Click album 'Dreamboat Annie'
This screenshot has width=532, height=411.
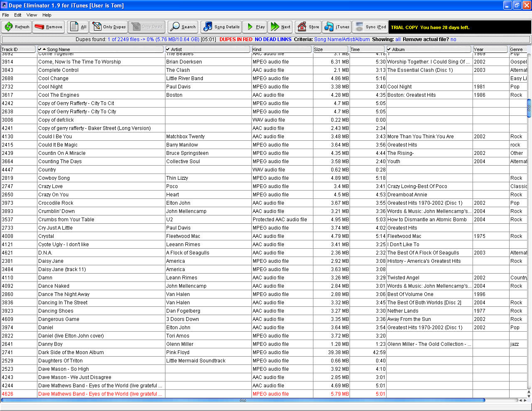[x=407, y=195]
